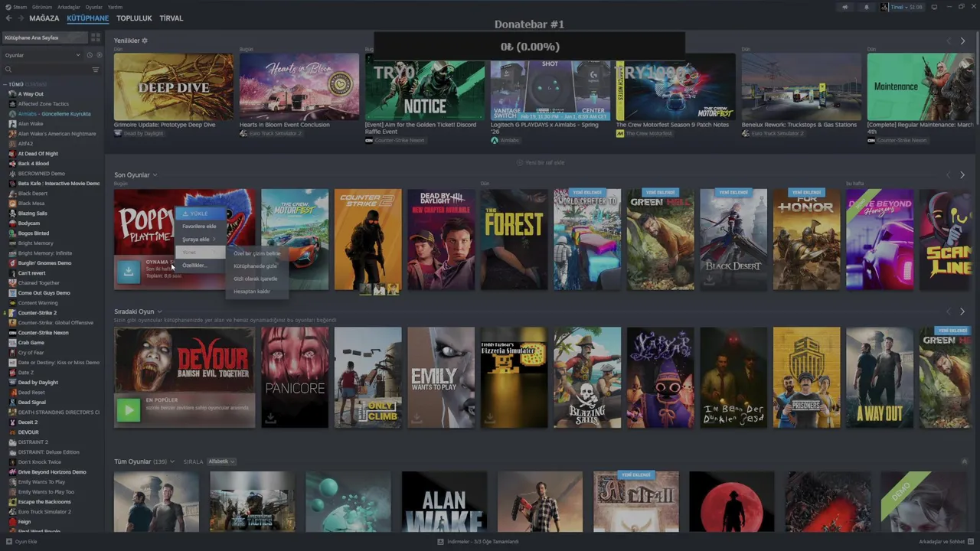The width and height of the screenshot is (980, 551).
Task: Select Dead by Daylight in the game list
Action: coord(38,383)
